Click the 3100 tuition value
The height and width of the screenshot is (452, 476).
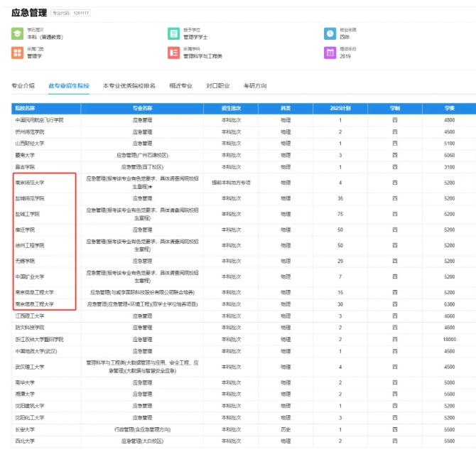pos(450,167)
